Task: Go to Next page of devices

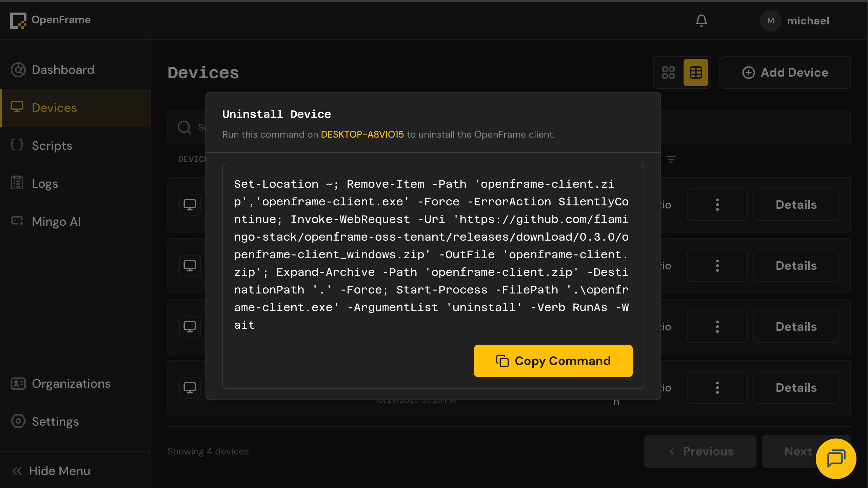Action: tap(798, 451)
